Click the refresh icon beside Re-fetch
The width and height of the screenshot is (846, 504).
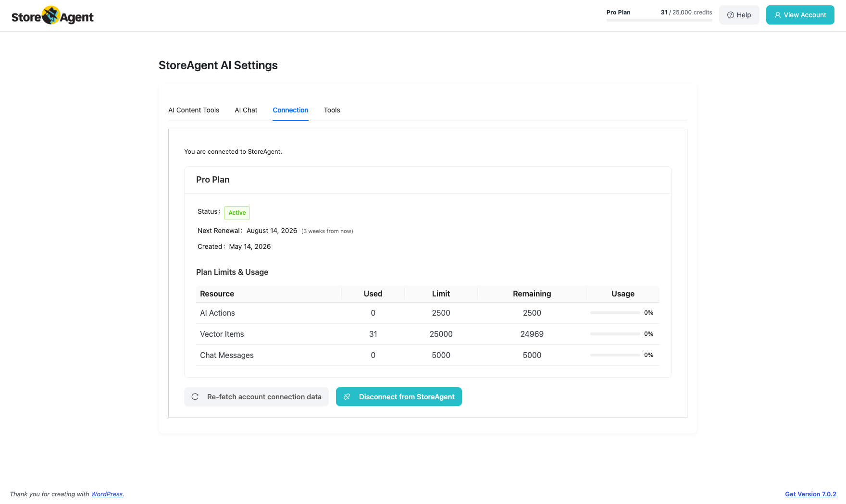pyautogui.click(x=195, y=397)
